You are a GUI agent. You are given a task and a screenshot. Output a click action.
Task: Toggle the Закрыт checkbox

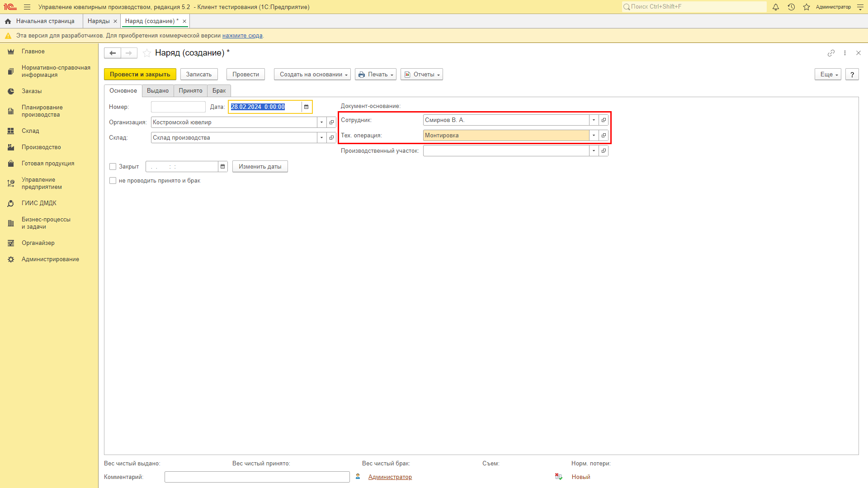pyautogui.click(x=113, y=167)
